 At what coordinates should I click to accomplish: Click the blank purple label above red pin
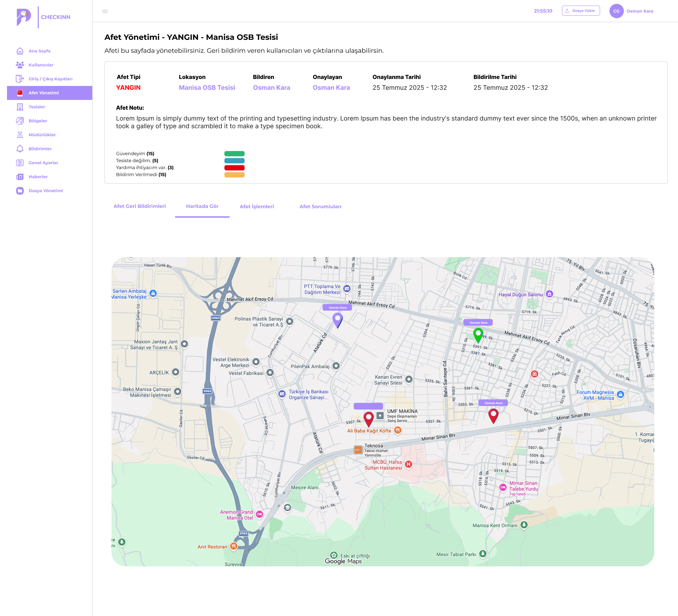[x=368, y=406]
